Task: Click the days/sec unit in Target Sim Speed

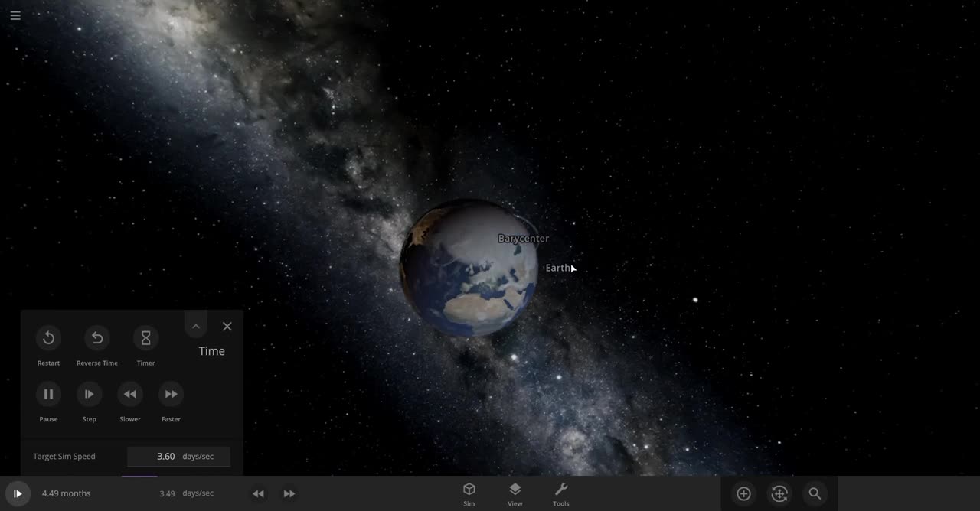Action: [x=198, y=457]
